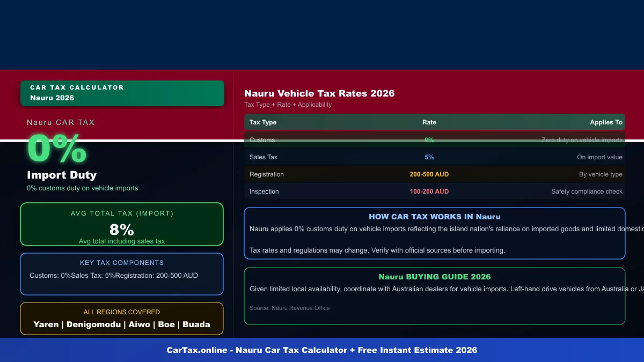Click the 'Sales Tax' row label
The height and width of the screenshot is (362, 644).
coord(264,157)
